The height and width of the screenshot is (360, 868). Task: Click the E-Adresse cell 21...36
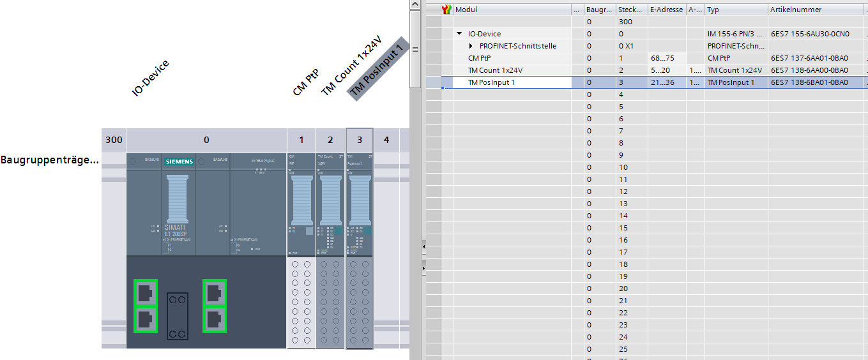point(667,82)
